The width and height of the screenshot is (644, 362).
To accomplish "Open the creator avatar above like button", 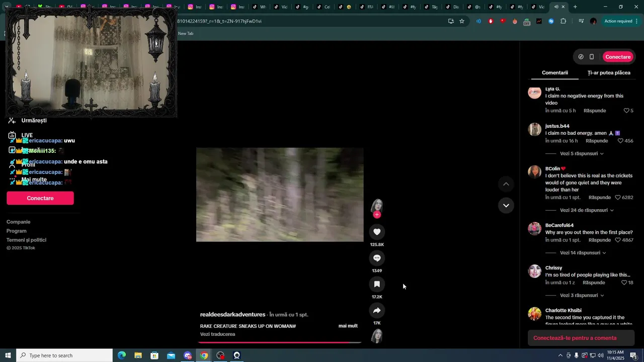I will [377, 206].
